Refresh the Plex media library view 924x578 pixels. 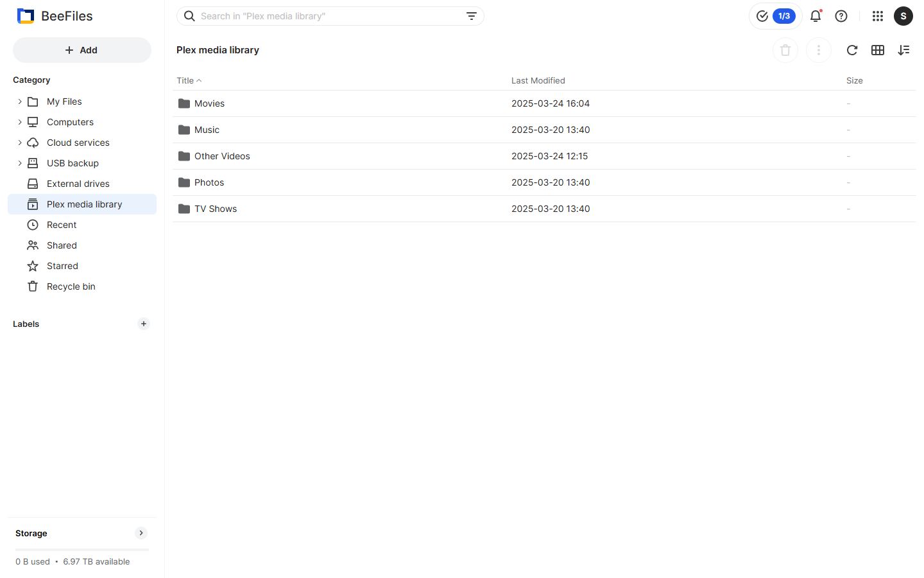(852, 50)
